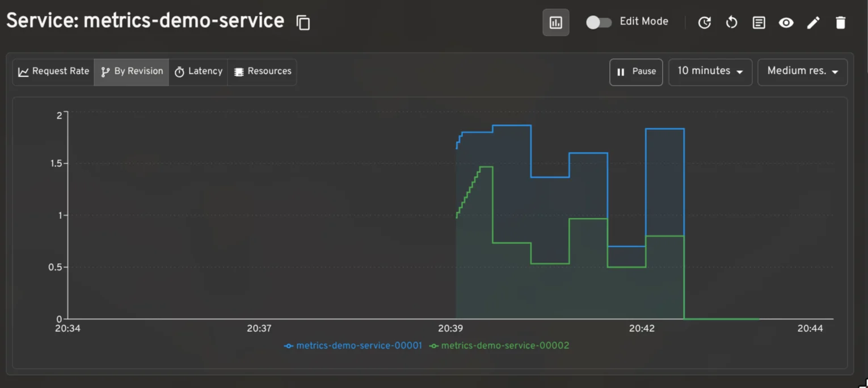Click the chart view icon button
The image size is (868, 388).
[556, 23]
